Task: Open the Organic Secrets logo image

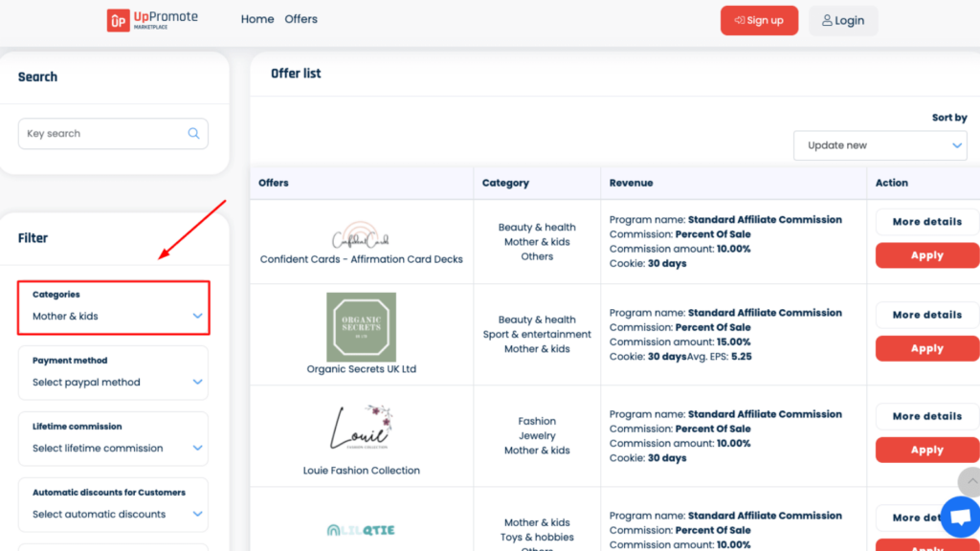Action: [361, 327]
